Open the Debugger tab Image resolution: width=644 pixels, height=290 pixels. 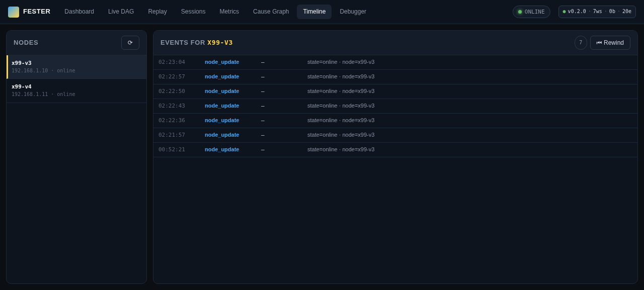353,12
